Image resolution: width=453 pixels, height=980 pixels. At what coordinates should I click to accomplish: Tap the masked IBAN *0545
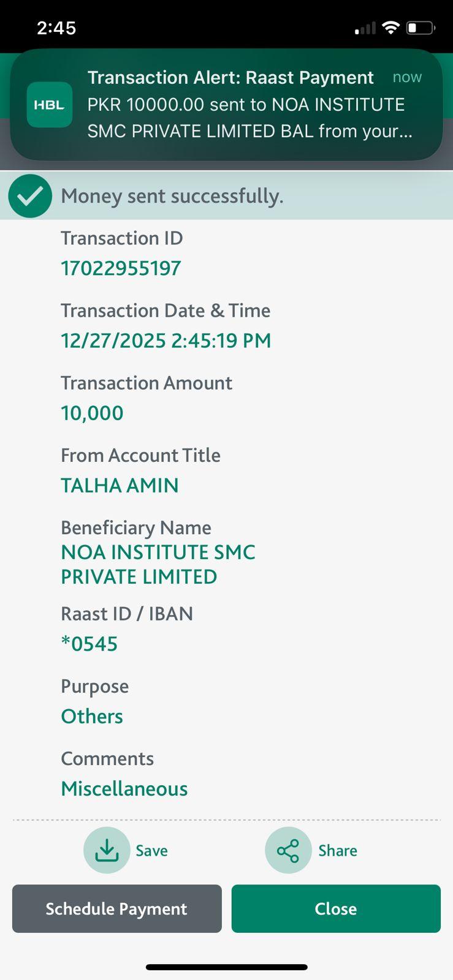click(89, 644)
